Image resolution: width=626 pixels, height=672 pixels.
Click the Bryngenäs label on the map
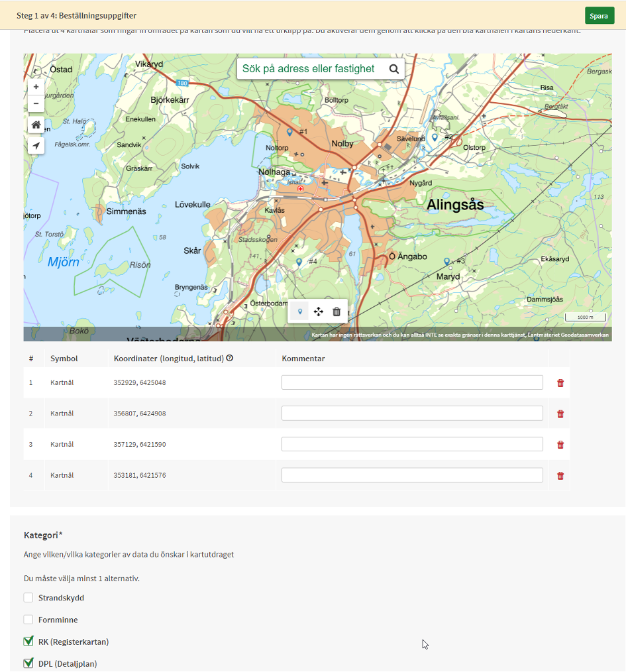click(191, 287)
